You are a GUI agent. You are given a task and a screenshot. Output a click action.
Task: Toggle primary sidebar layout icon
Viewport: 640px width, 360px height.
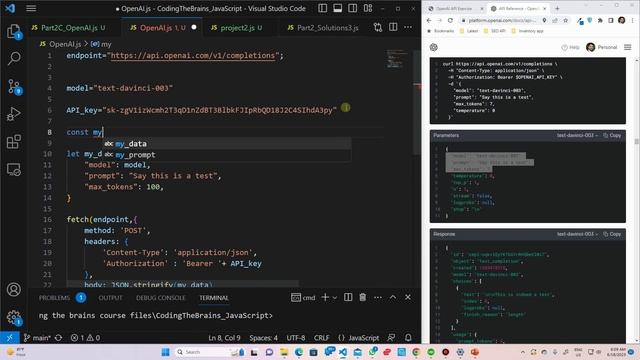click(x=322, y=8)
